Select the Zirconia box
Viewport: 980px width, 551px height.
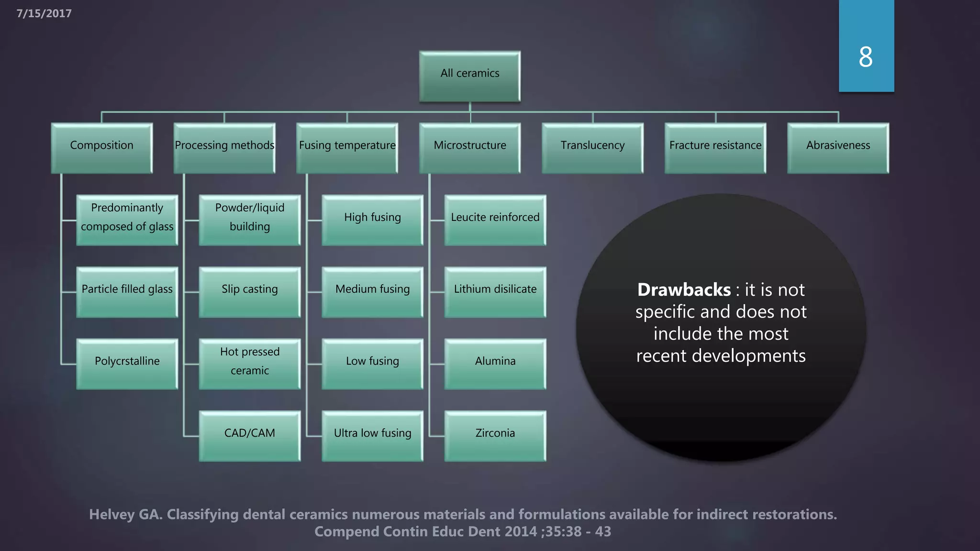495,436
